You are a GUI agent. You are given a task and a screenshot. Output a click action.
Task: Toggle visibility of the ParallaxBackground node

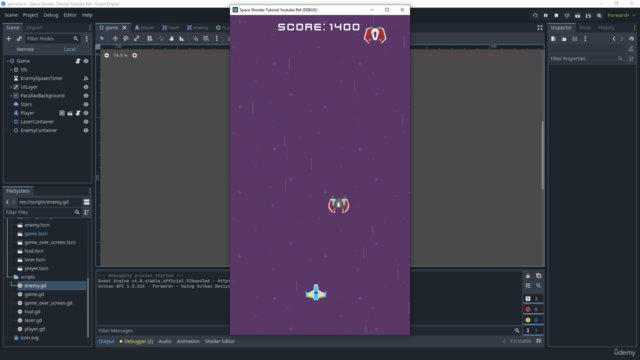86,96
